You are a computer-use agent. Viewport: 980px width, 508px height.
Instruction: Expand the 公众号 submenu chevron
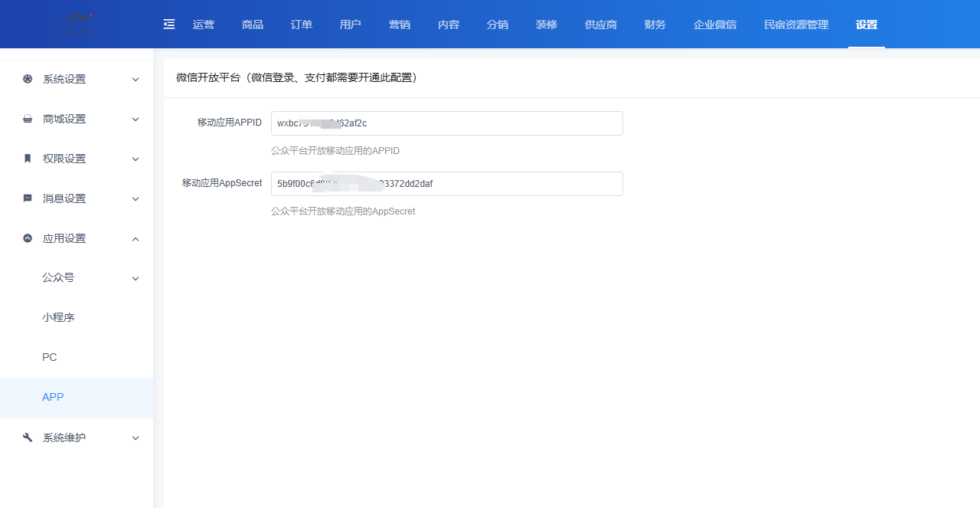click(x=136, y=279)
